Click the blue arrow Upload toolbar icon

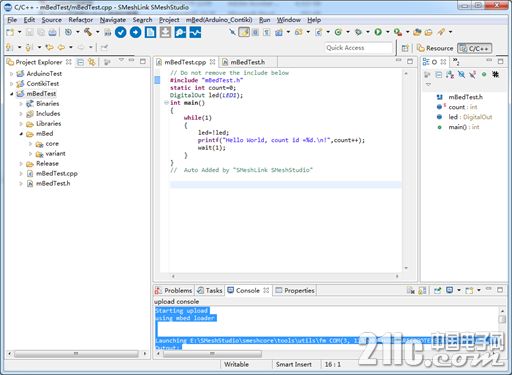coord(135,32)
